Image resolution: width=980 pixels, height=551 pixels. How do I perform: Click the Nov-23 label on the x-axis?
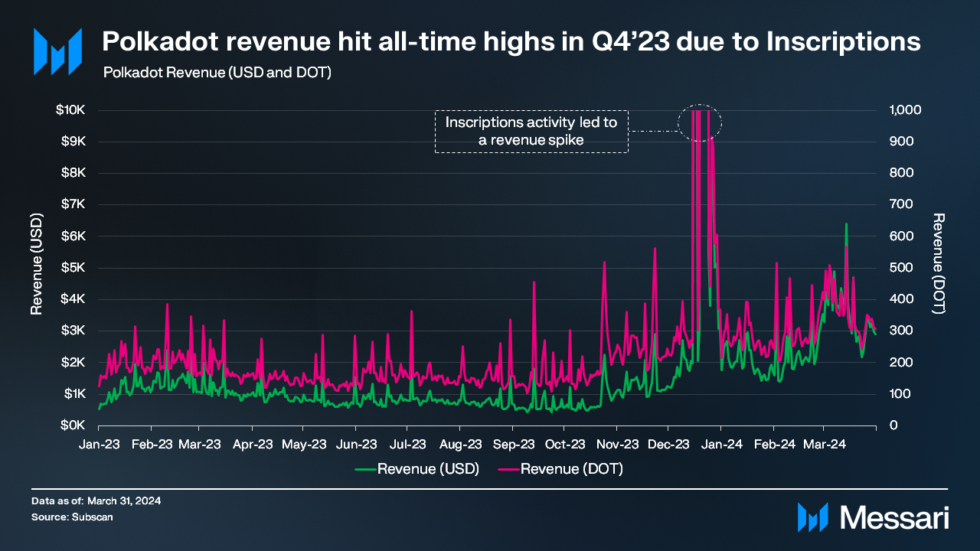point(617,444)
